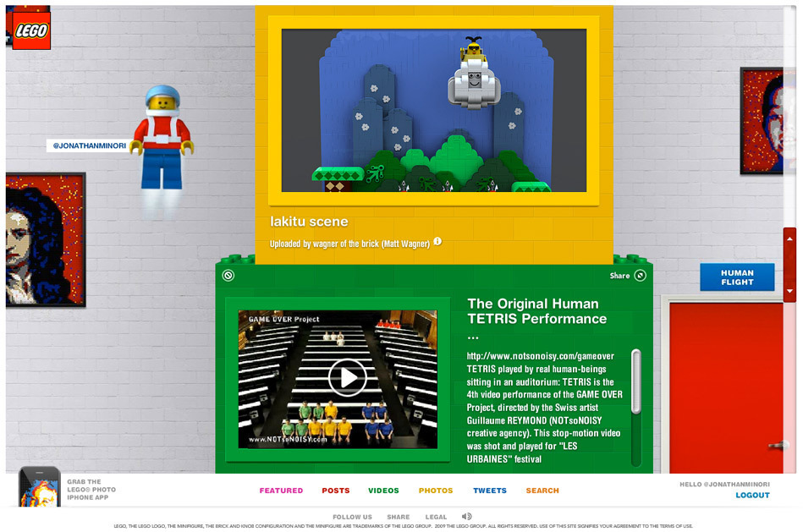The height and width of the screenshot is (532, 803).
Task: Open the Photos section
Action: pyautogui.click(x=436, y=491)
